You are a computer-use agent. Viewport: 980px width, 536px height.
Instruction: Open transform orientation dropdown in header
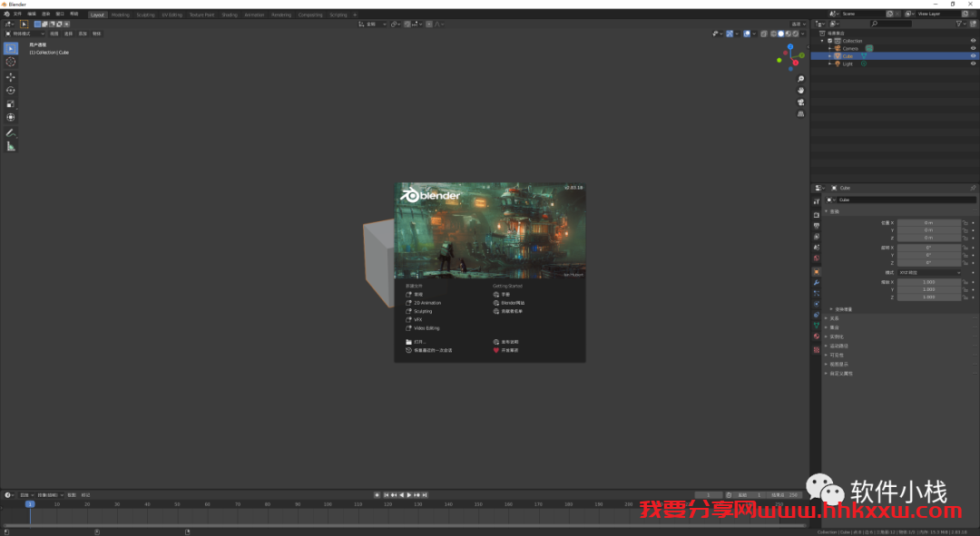pyautogui.click(x=372, y=24)
